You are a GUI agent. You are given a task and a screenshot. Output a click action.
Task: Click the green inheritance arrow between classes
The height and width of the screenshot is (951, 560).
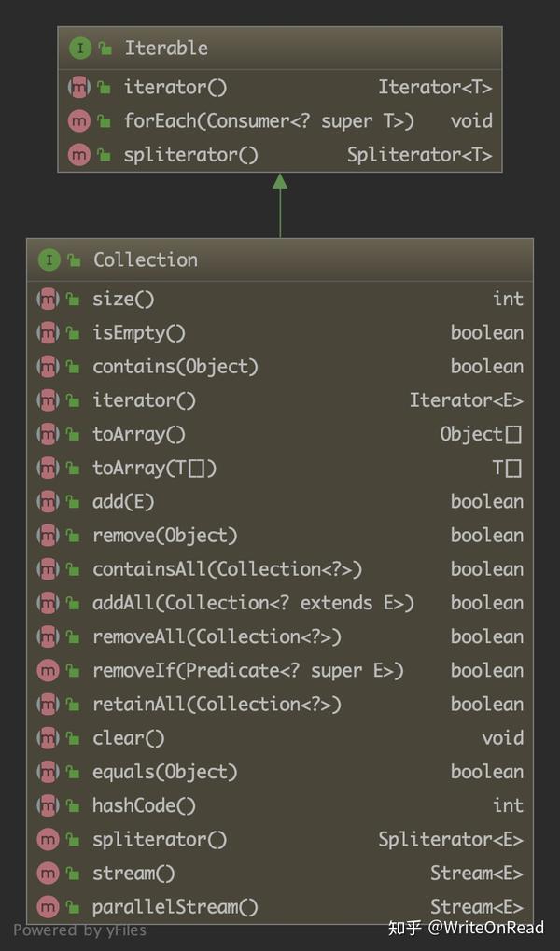point(280,205)
